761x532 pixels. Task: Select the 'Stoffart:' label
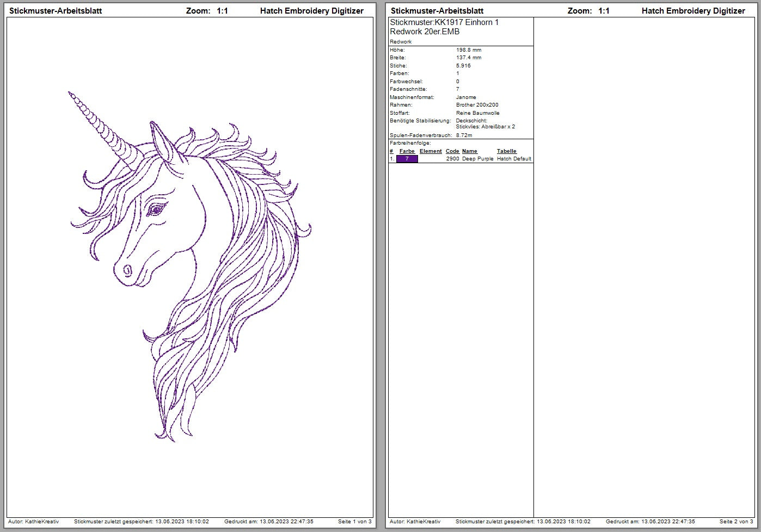[x=400, y=113]
